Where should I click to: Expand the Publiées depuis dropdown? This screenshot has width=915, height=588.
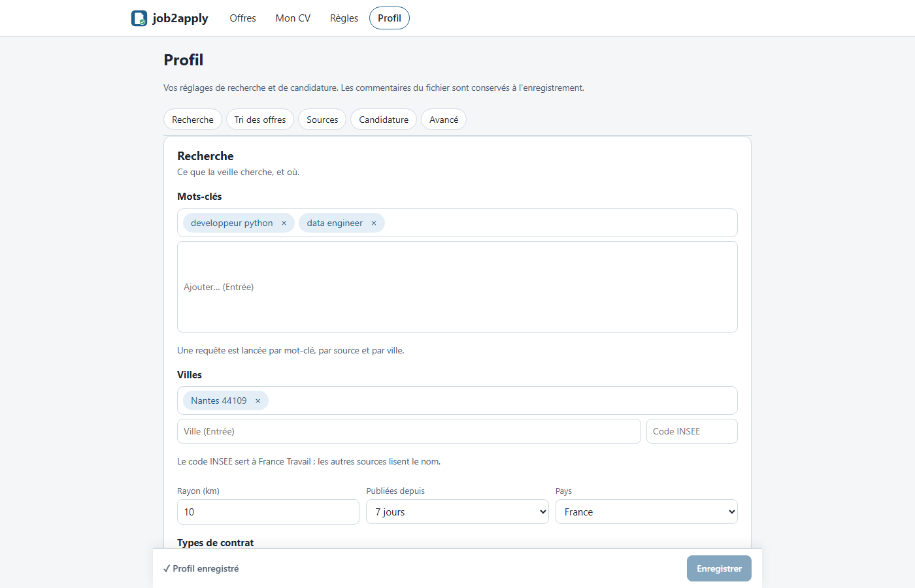pos(457,512)
